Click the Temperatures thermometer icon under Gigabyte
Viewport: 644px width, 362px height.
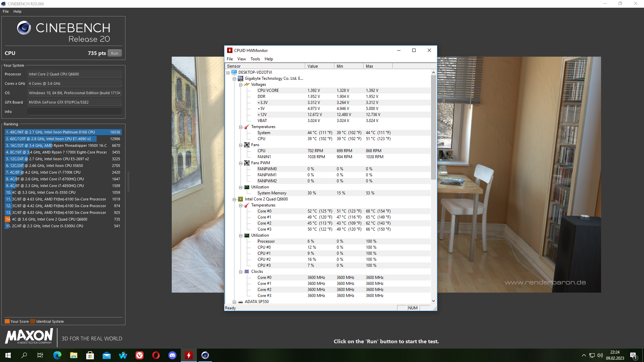[x=247, y=127]
